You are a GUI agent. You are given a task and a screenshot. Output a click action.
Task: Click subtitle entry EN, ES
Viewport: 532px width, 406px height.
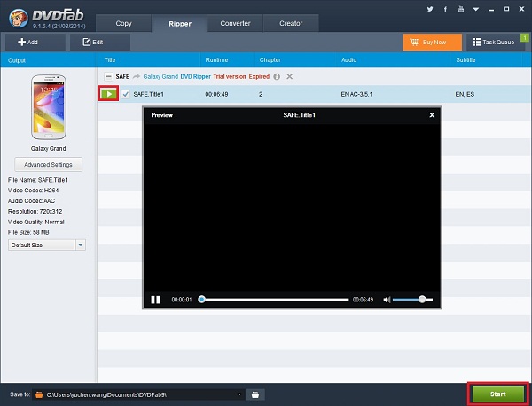(465, 94)
